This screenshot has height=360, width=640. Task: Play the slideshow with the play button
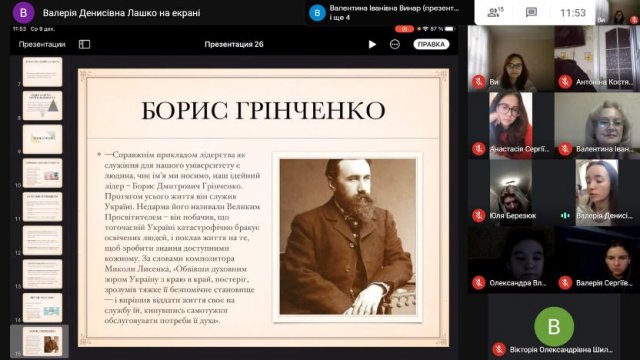click(372, 44)
